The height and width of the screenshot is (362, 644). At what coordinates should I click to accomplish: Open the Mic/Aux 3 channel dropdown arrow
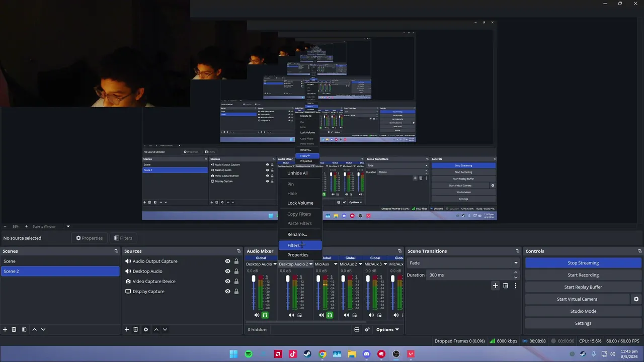pyautogui.click(x=385, y=264)
